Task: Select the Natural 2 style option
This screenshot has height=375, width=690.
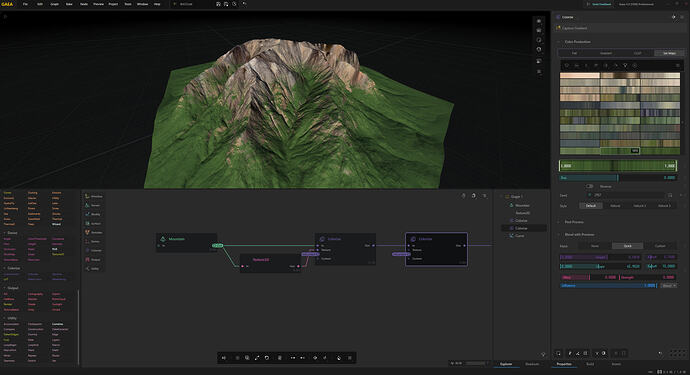Action: pos(639,206)
